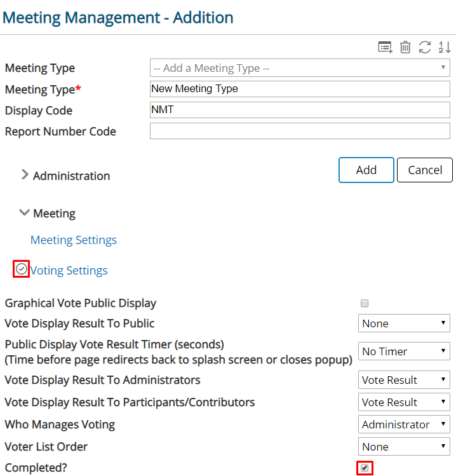Click the Who Manages Voting label

60,425
